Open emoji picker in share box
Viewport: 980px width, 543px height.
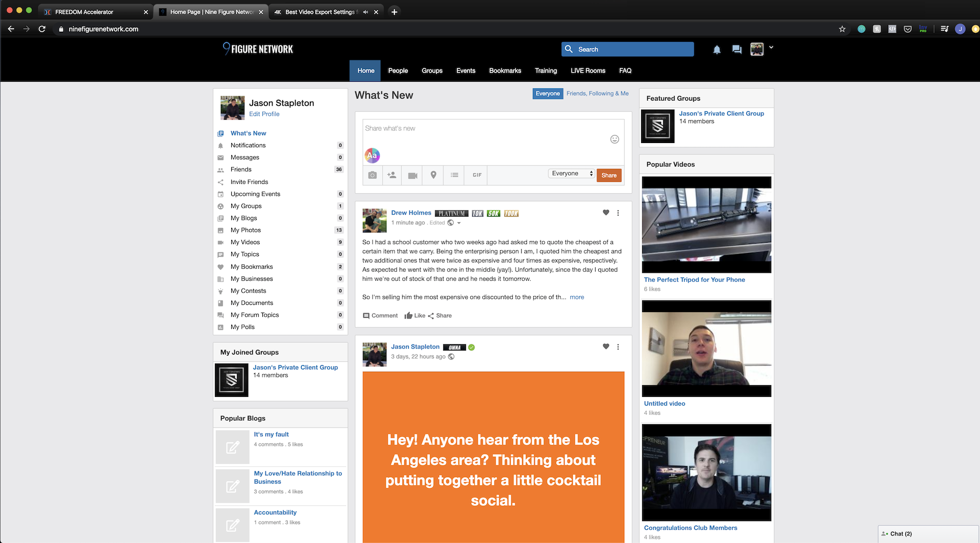click(x=615, y=139)
